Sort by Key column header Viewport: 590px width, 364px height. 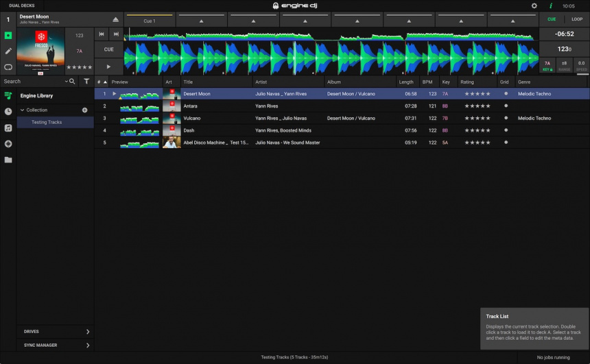click(449, 82)
